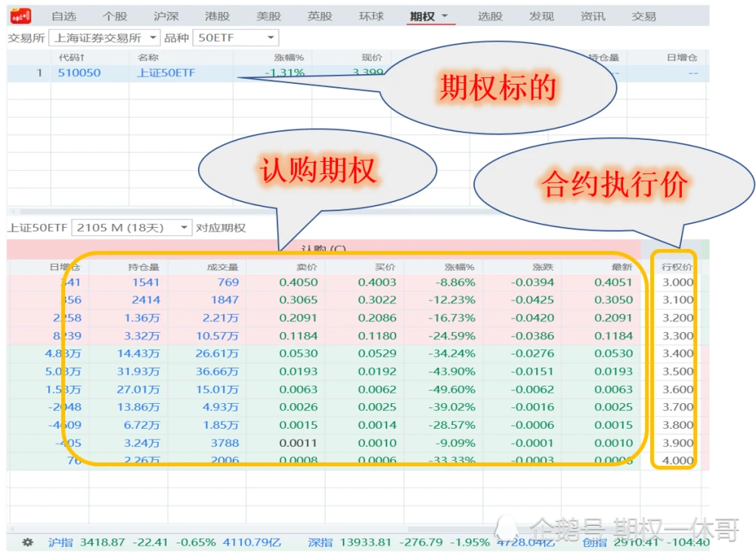Open the 2105 M (18天) expiry dropdown
756x556 pixels.
click(x=131, y=228)
